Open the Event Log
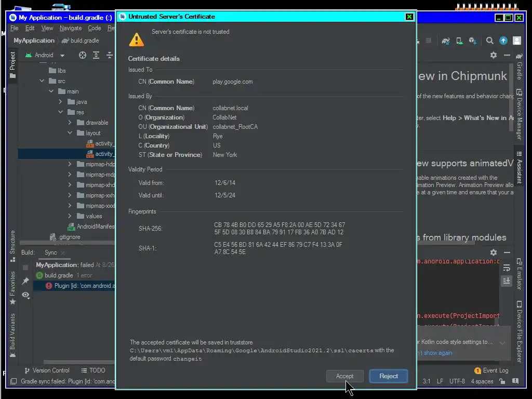Viewport: 532px width, 399px height. coord(491,370)
